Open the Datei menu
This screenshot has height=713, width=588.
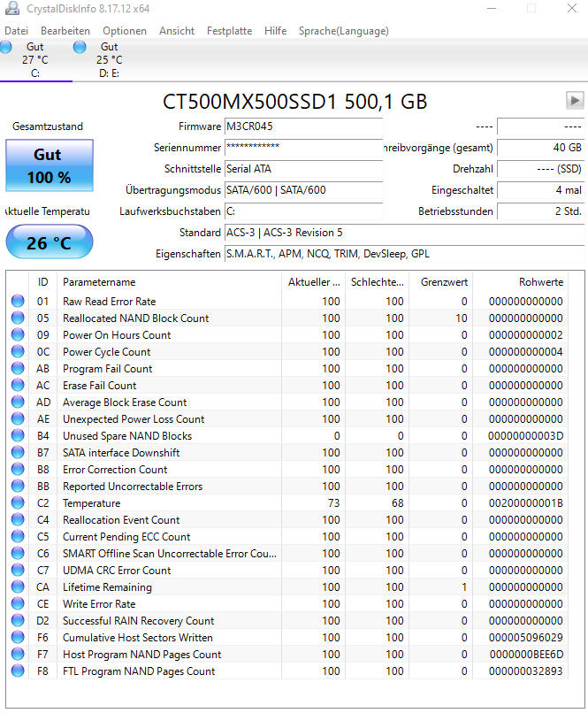pyautogui.click(x=17, y=31)
